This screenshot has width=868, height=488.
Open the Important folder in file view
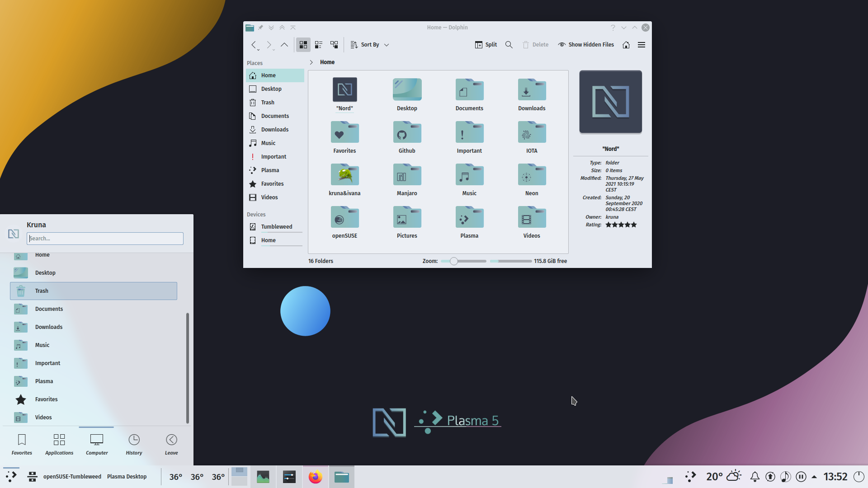click(x=469, y=132)
